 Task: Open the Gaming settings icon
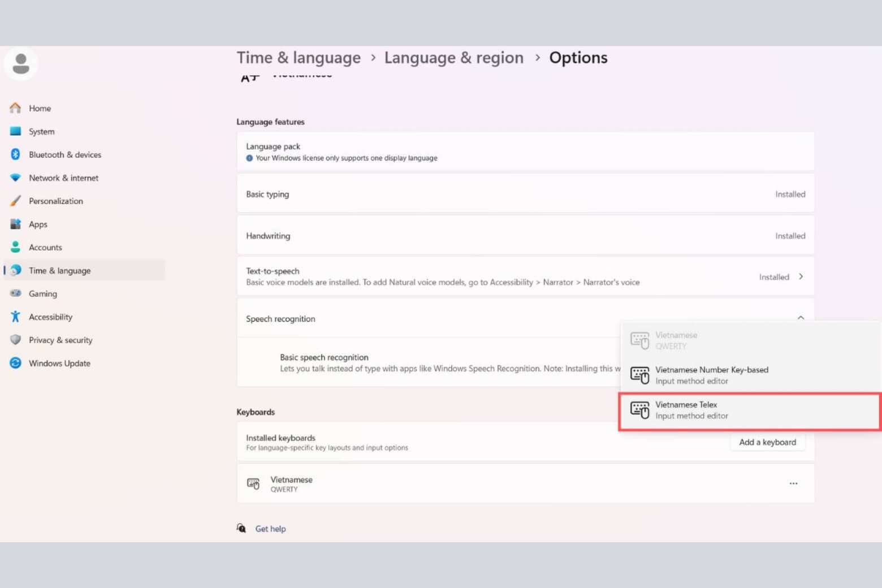point(15,293)
